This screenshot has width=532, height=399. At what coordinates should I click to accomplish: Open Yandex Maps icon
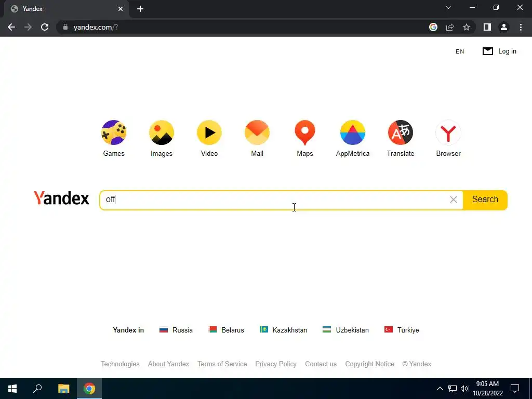coord(305,132)
